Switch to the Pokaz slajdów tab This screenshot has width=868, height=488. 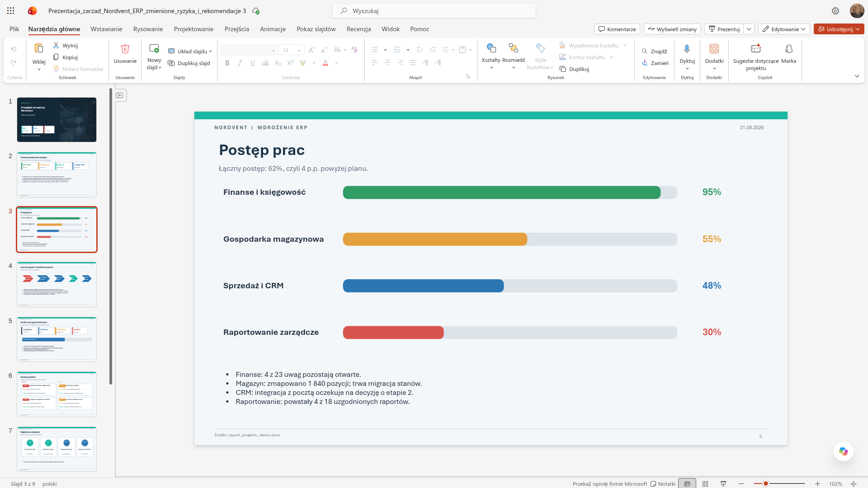pos(316,29)
